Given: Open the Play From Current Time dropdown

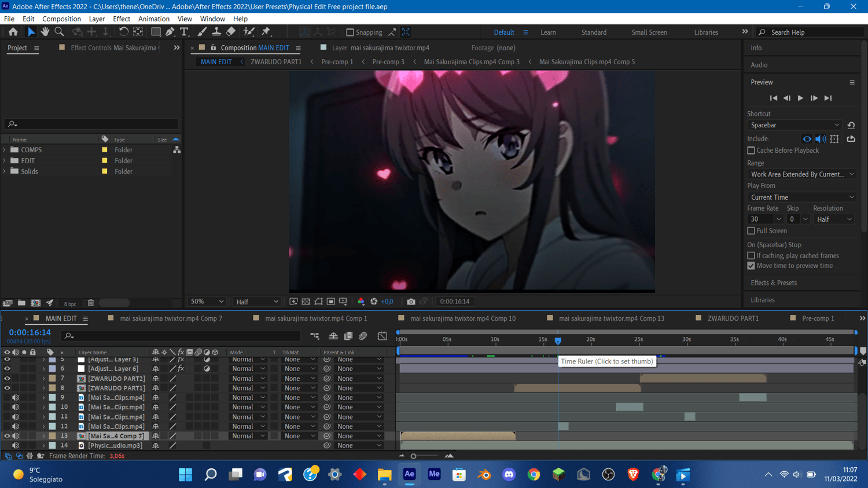Looking at the screenshot, I should [x=802, y=197].
